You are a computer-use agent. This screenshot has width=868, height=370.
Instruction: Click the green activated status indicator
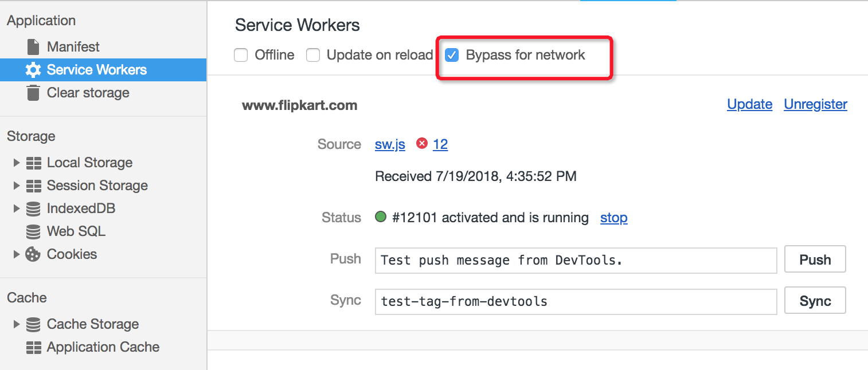pyautogui.click(x=380, y=217)
